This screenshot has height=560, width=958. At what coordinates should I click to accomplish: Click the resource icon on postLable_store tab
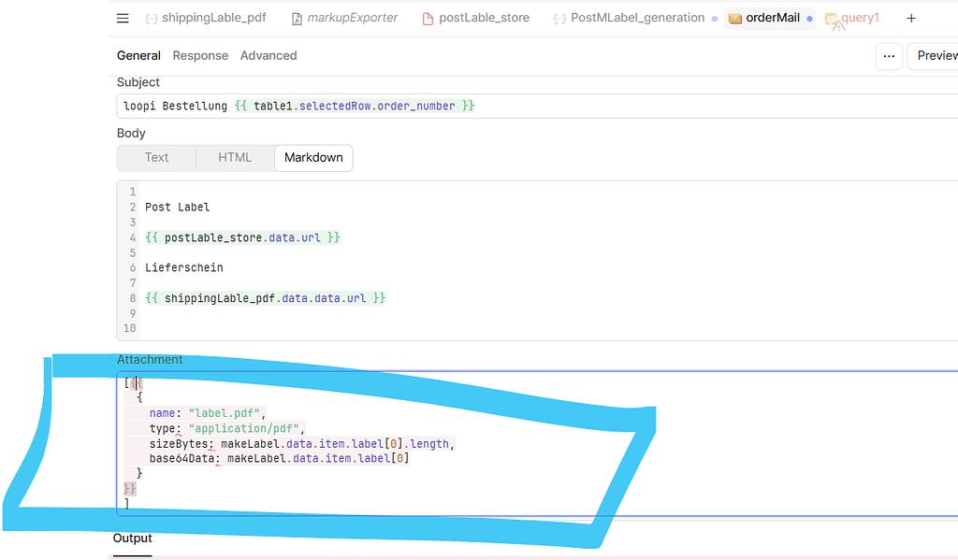(x=428, y=17)
